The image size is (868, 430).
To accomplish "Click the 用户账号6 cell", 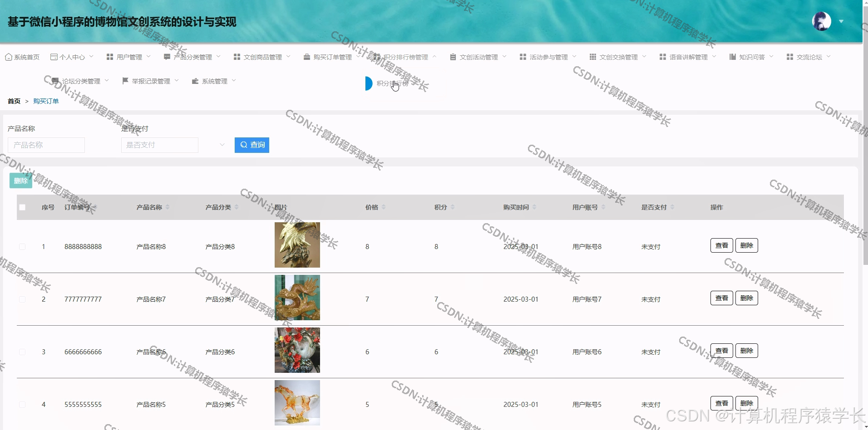I will [587, 352].
